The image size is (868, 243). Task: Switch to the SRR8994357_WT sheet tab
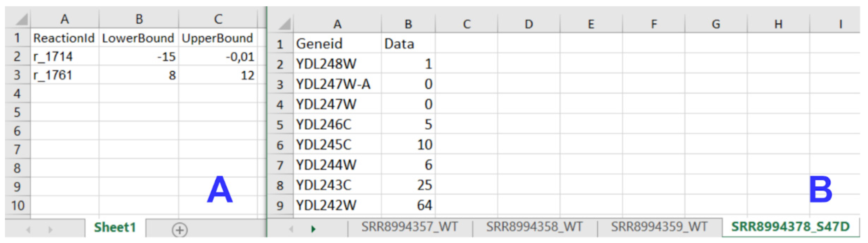[x=409, y=227]
